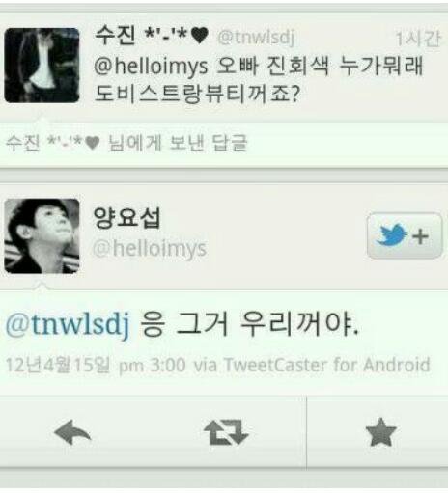Tap the heart symbol in 수진's name

pyautogui.click(x=200, y=36)
